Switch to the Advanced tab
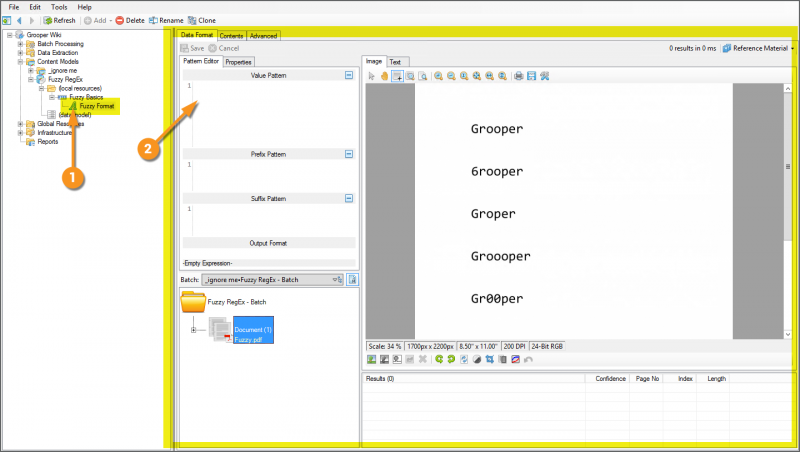This screenshot has width=800, height=452. (x=263, y=36)
